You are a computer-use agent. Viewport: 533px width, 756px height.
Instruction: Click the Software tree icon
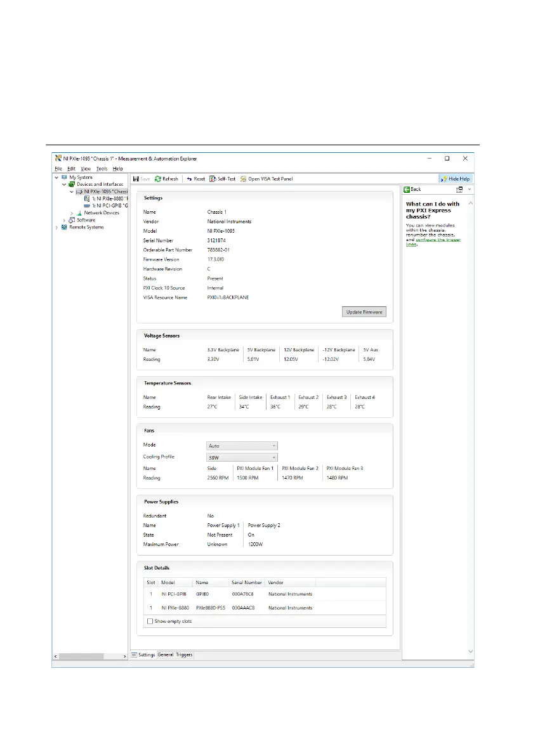[x=72, y=220]
